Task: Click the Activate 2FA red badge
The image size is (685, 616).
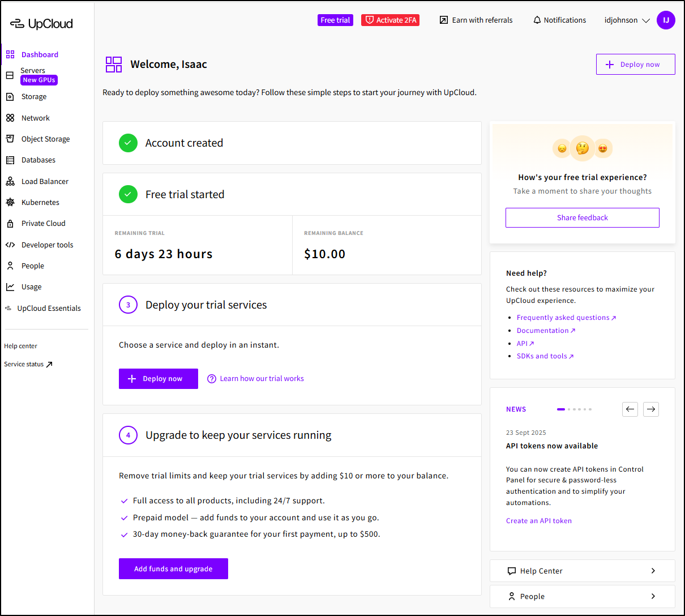Action: tap(390, 20)
